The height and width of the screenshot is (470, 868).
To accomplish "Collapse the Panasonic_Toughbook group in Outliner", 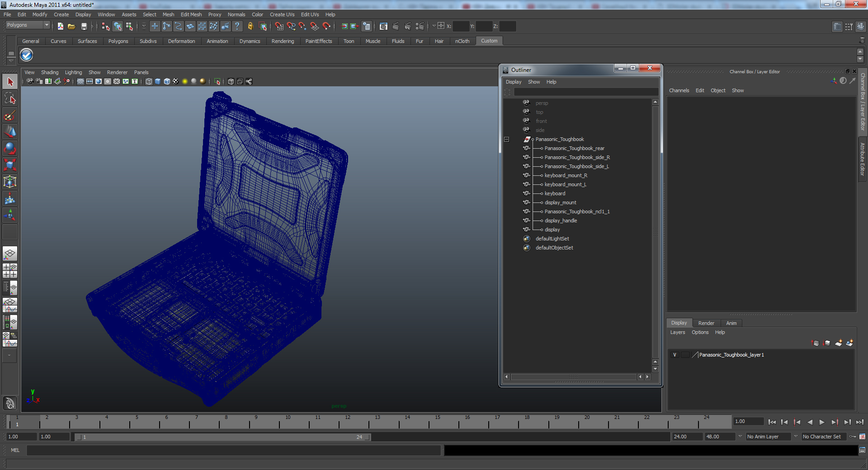I will [x=506, y=139].
